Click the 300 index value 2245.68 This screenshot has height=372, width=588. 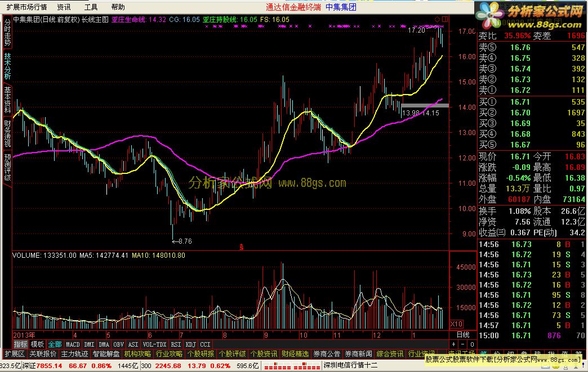coord(168,366)
